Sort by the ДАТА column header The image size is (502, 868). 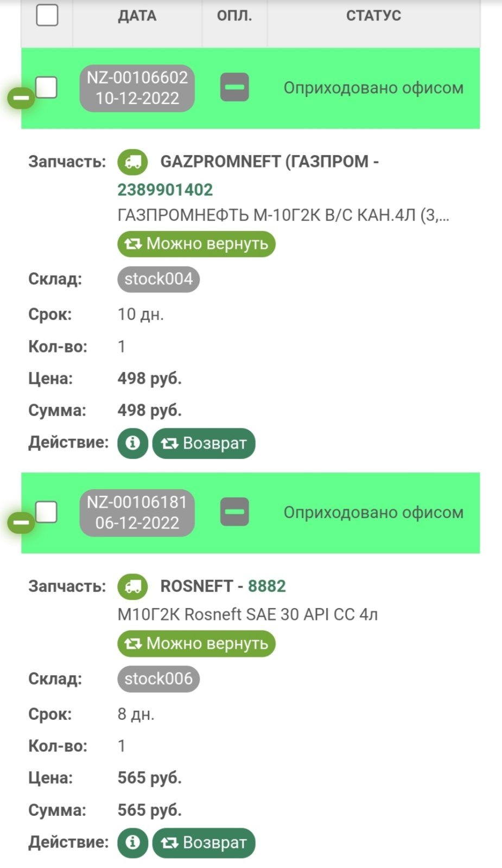[x=137, y=16]
